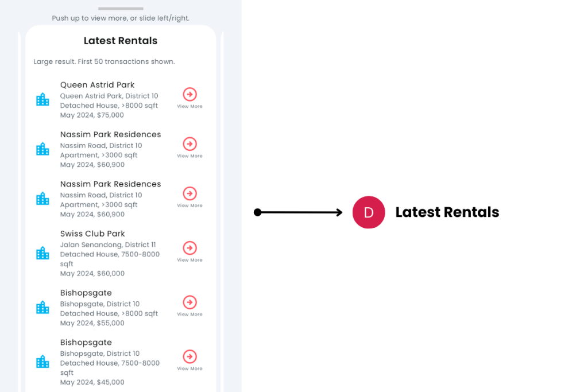588x392 pixels.
Task: Click View More arrow of second Nassim Park Residences
Action: point(189,193)
